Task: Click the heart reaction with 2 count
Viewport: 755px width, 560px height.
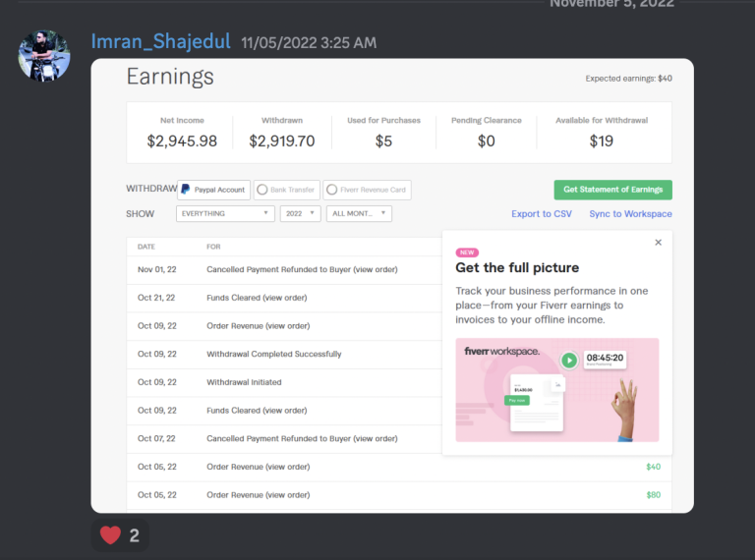Action: point(120,535)
